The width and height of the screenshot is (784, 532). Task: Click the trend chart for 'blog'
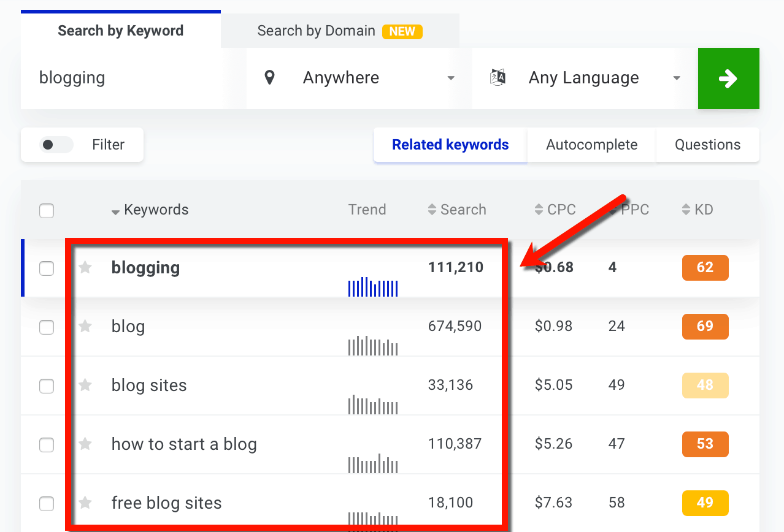(373, 346)
